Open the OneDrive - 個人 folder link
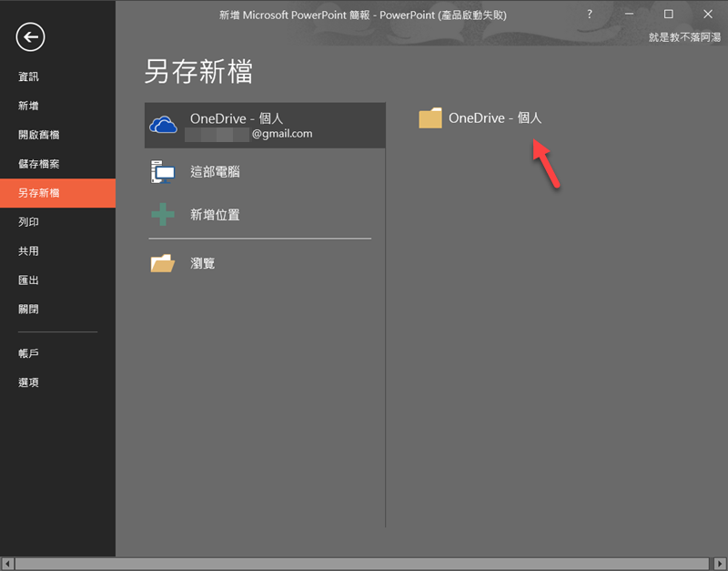The width and height of the screenshot is (728, 571). (x=495, y=118)
